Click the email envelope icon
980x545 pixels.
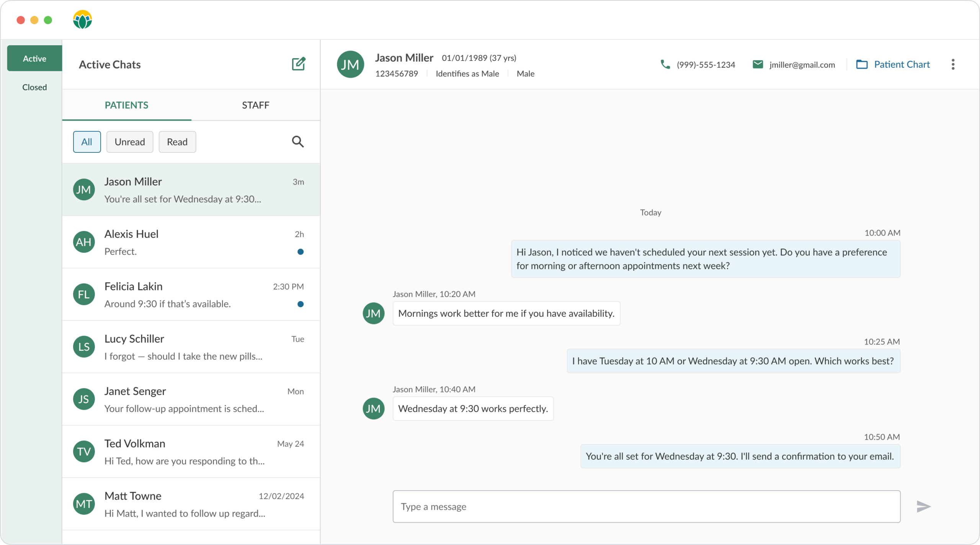tap(758, 64)
